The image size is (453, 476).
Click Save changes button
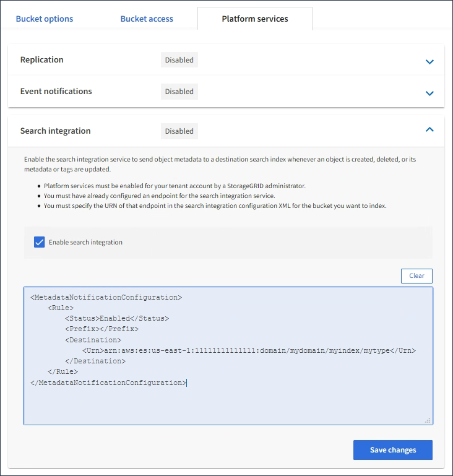coord(393,450)
